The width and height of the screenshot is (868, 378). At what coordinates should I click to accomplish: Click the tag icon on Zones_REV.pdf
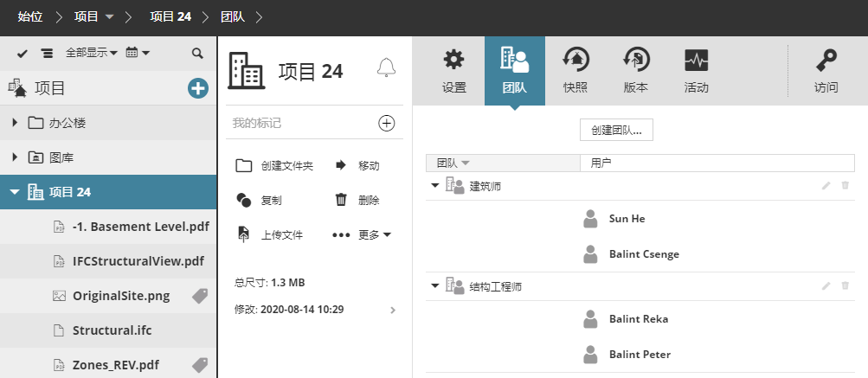200,365
